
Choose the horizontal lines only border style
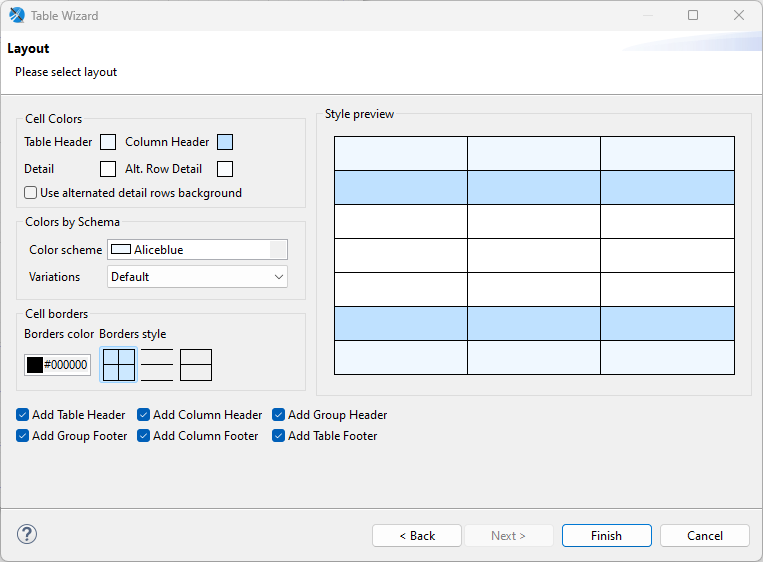point(157,365)
